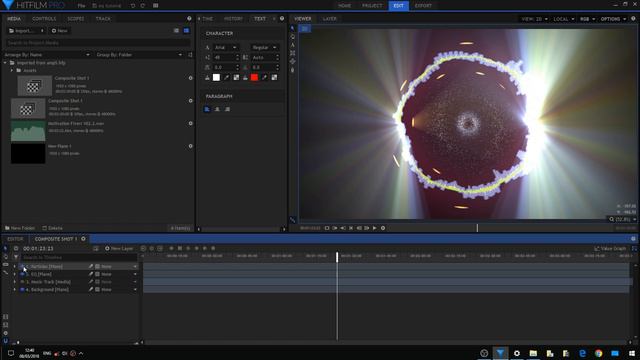Click the undo icon in the title bar
This screenshot has height=360, width=640.
coord(133,6)
